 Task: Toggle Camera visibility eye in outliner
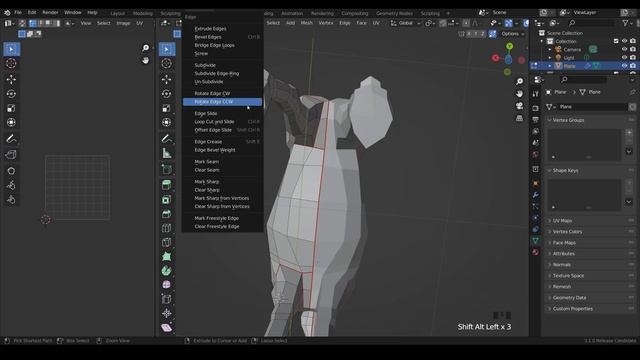[624, 49]
